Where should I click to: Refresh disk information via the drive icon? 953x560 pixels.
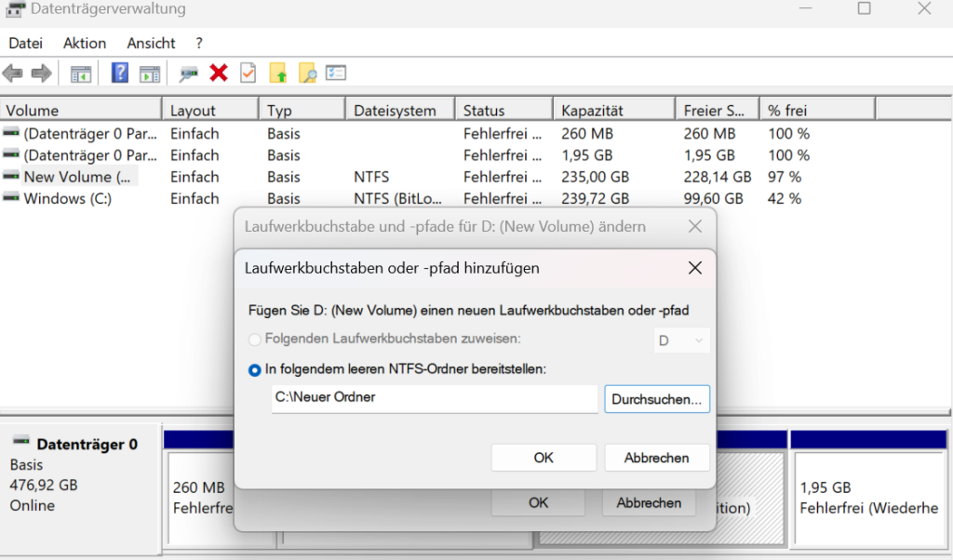pos(189,73)
